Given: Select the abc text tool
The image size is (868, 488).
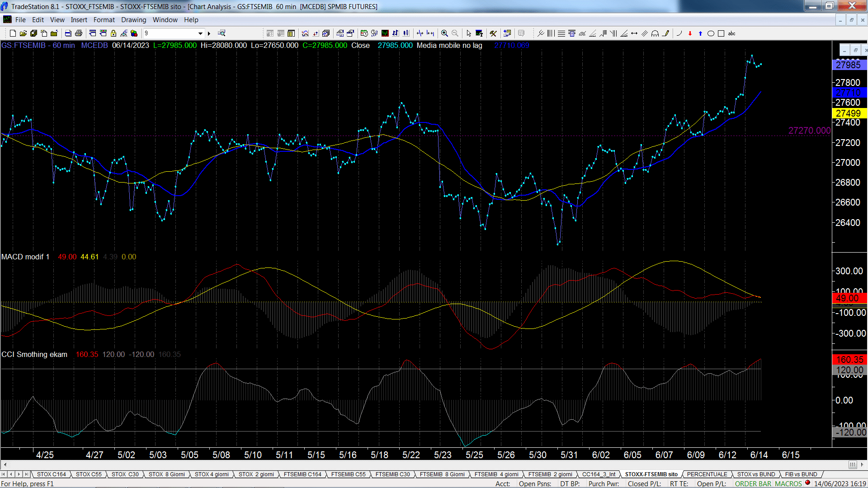Looking at the screenshot, I should coord(731,33).
